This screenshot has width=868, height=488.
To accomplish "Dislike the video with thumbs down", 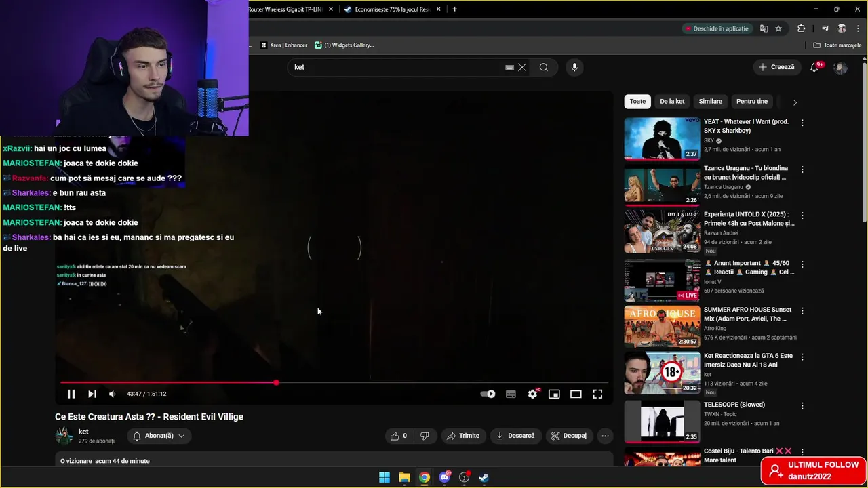I will [425, 436].
